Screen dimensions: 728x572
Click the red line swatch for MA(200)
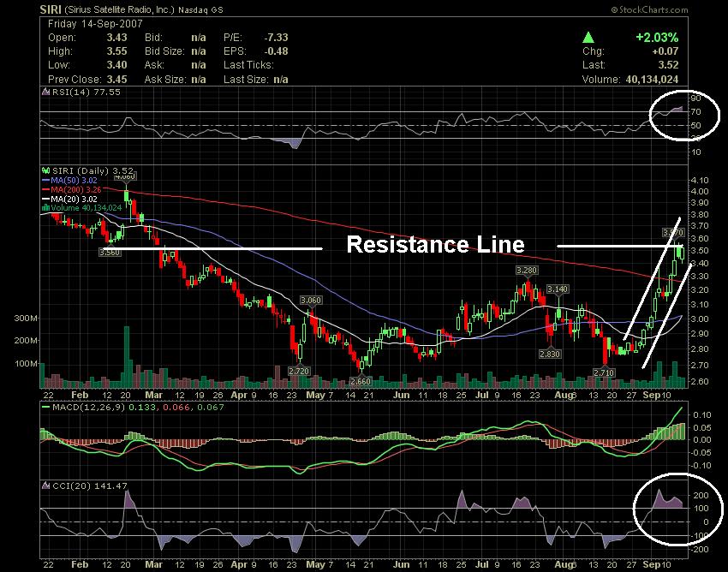point(45,190)
